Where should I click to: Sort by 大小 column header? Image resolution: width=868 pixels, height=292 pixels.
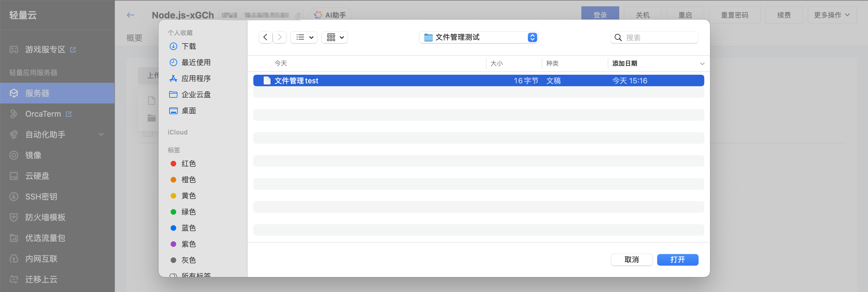coord(496,64)
